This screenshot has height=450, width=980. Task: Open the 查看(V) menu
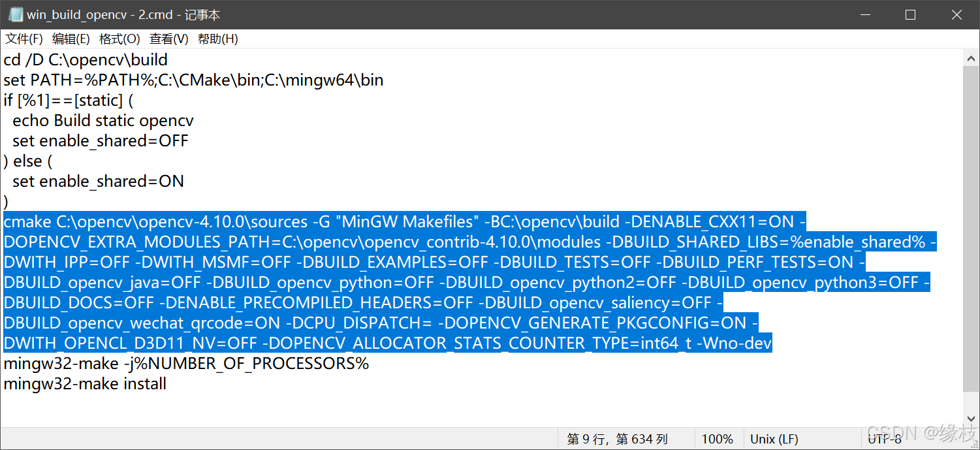point(168,39)
